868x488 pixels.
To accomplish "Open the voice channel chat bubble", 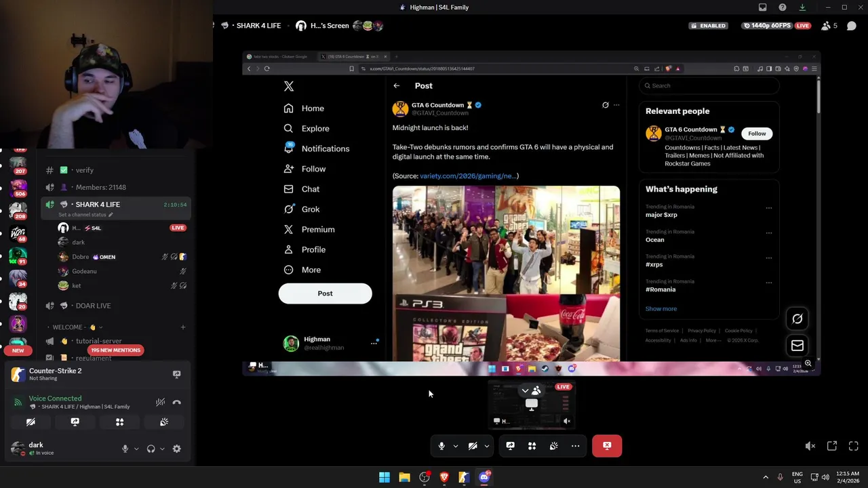I will click(852, 26).
